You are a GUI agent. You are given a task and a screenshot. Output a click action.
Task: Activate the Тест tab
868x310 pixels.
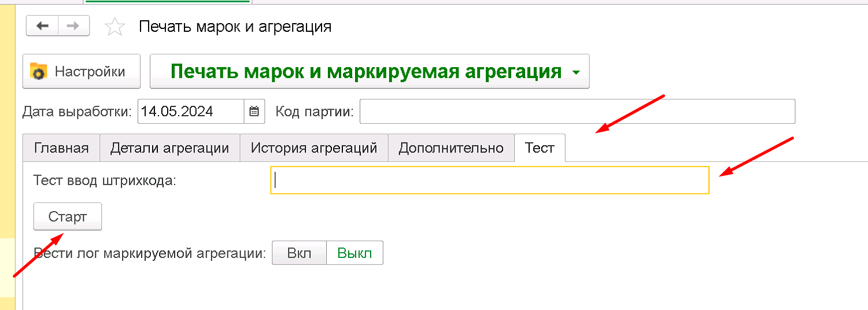540,148
